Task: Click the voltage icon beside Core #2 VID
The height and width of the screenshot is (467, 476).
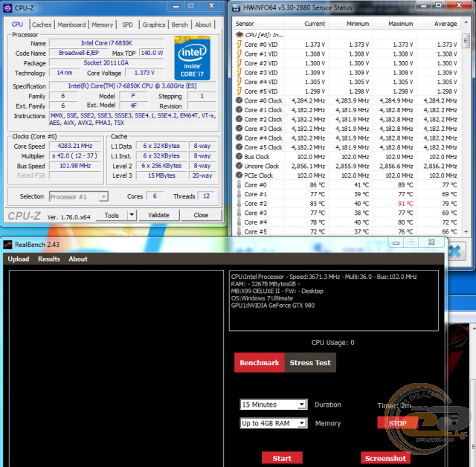Action: (239, 63)
